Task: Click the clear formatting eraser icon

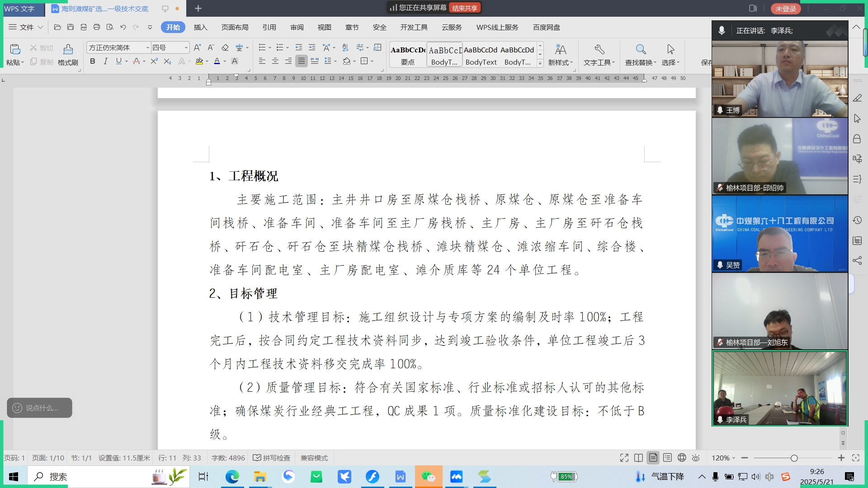Action: tap(225, 47)
